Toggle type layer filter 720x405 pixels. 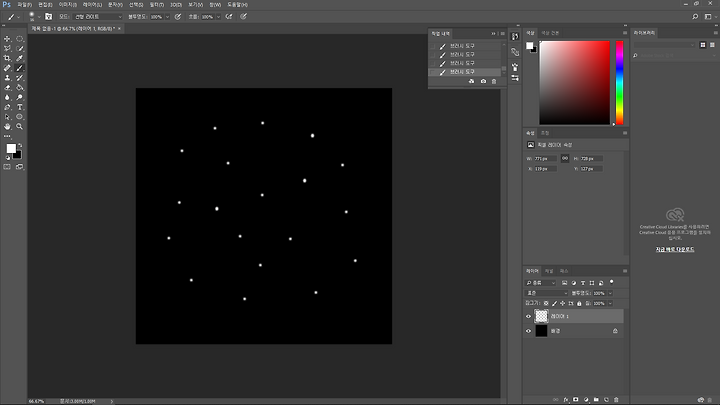click(583, 283)
